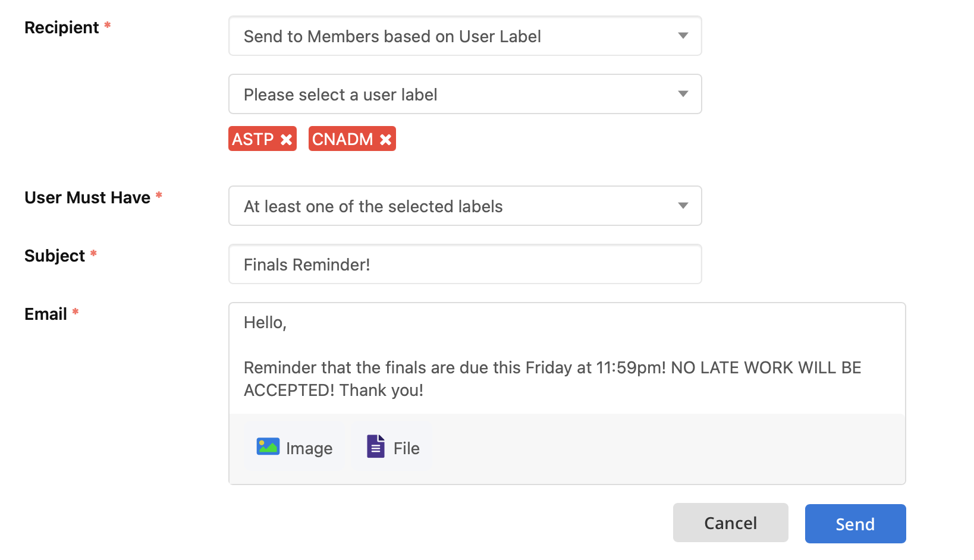Screen dimensions: 974x560
Task: Expand the user label selection dropdown
Action: 683,94
